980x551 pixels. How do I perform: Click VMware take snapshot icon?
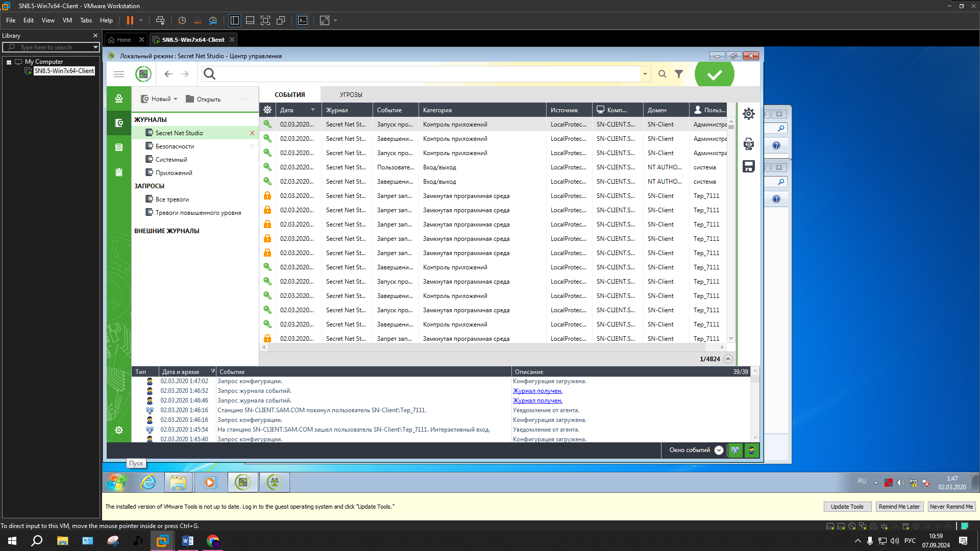tap(182, 20)
